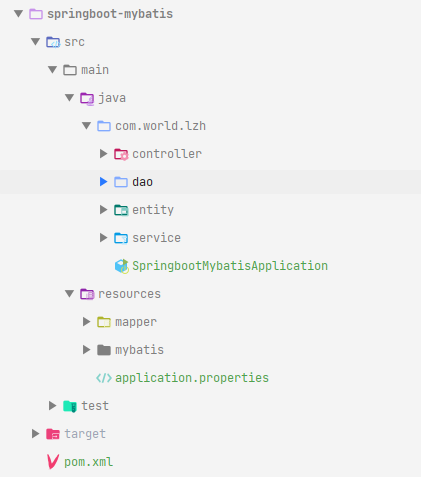Select the pom.xml file name
Viewport: 421px width, 477px height.
(x=89, y=462)
